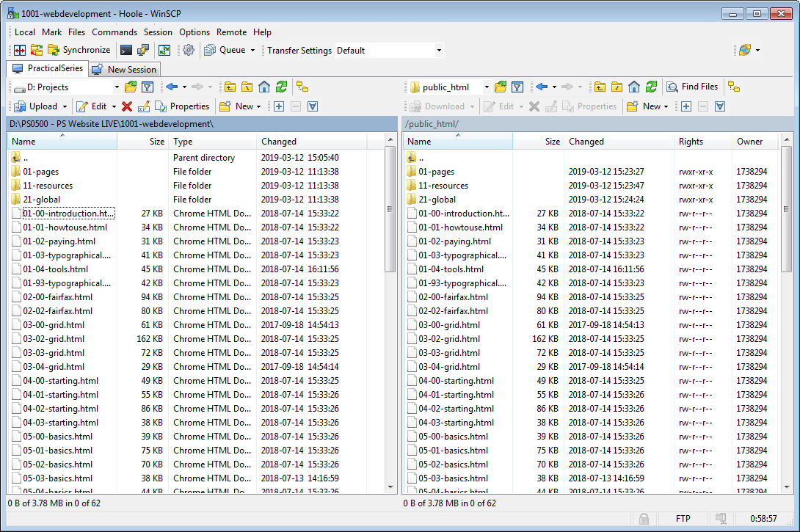The image size is (800, 532).
Task: Expand the update globe icon dropdown arrow
Action: point(757,50)
